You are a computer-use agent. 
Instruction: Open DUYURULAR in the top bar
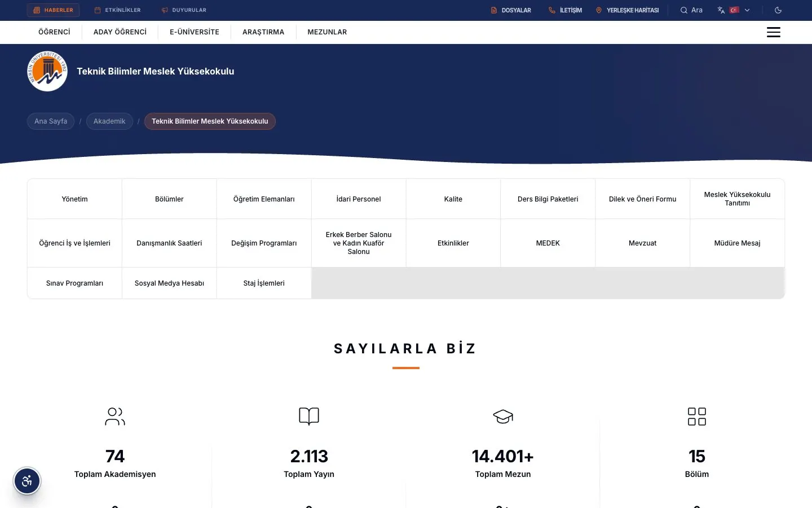click(184, 10)
